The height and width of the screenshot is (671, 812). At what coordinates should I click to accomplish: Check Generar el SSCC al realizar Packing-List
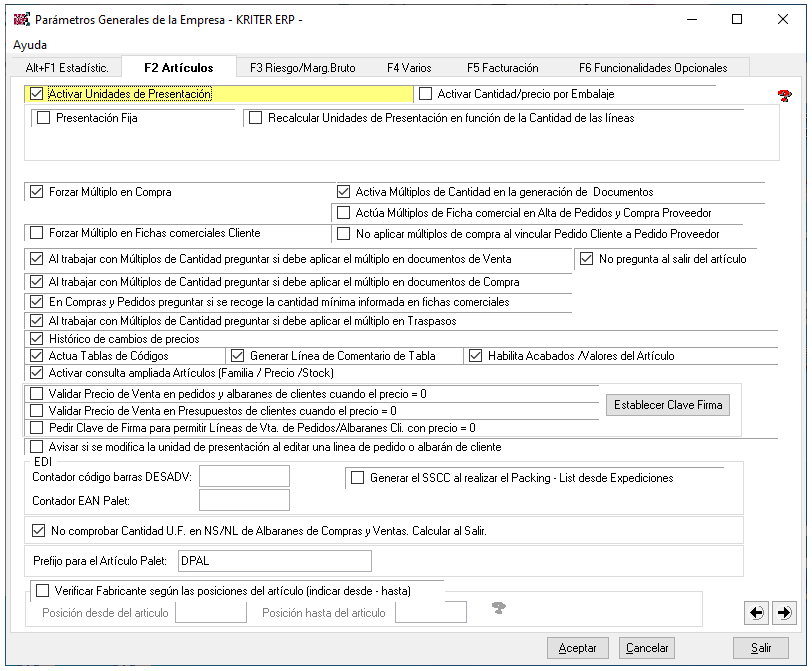pos(357,478)
